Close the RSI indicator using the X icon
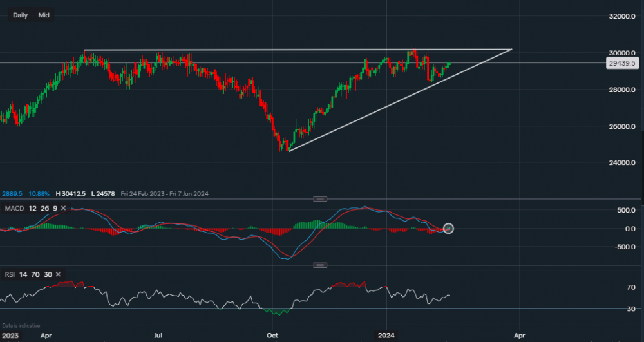Viewport: 644px width, 342px height. [x=59, y=274]
